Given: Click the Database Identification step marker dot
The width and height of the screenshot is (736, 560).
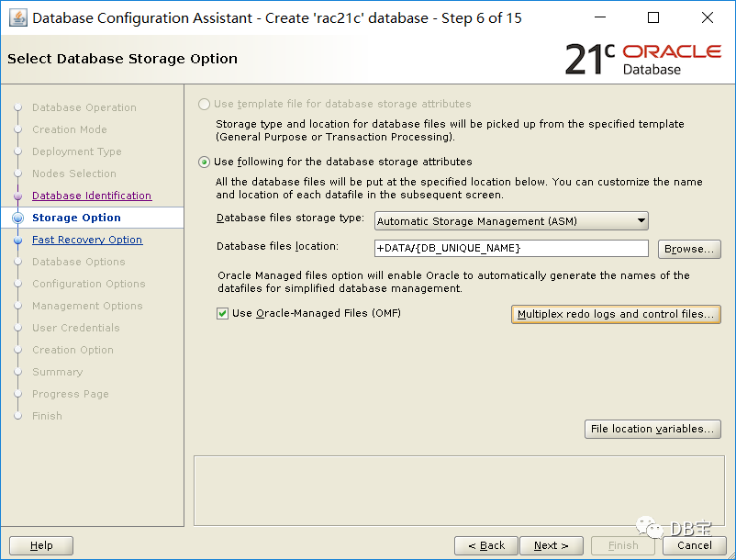Looking at the screenshot, I should click(x=17, y=196).
